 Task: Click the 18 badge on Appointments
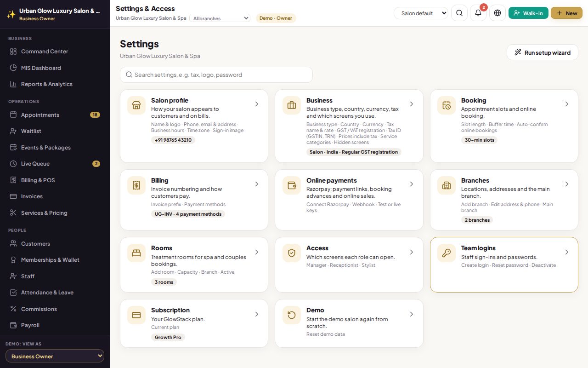95,115
